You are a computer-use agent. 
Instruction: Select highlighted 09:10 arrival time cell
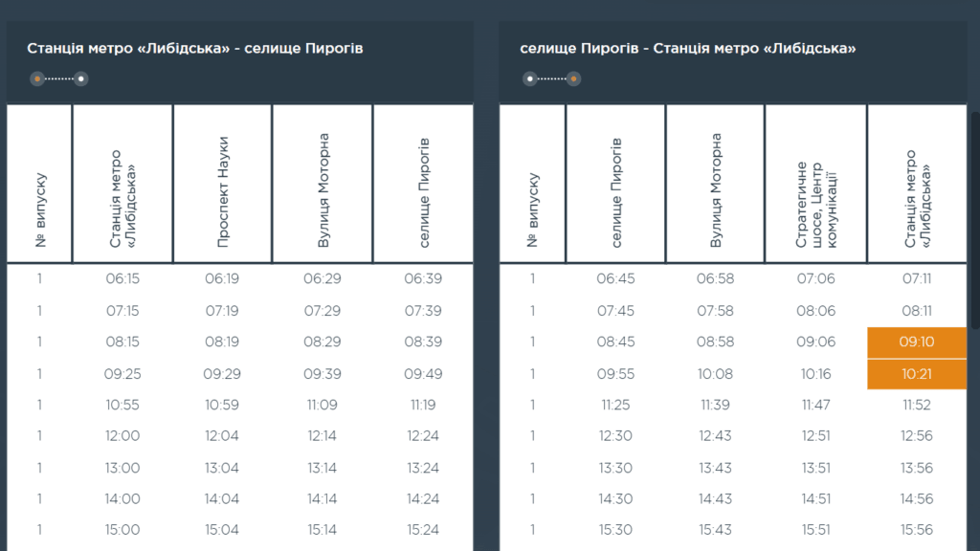pyautogui.click(x=917, y=342)
